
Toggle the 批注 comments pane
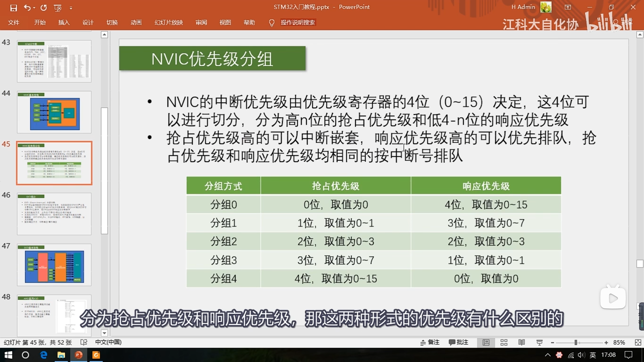458,342
